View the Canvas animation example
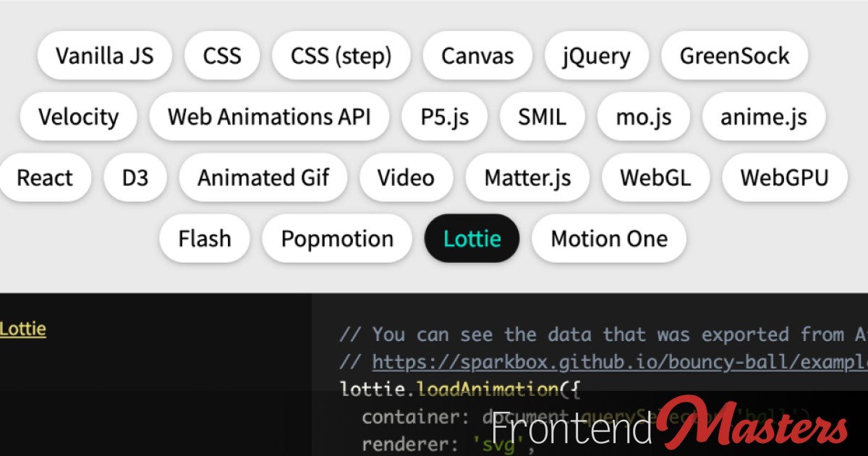868x456 pixels. click(x=477, y=55)
